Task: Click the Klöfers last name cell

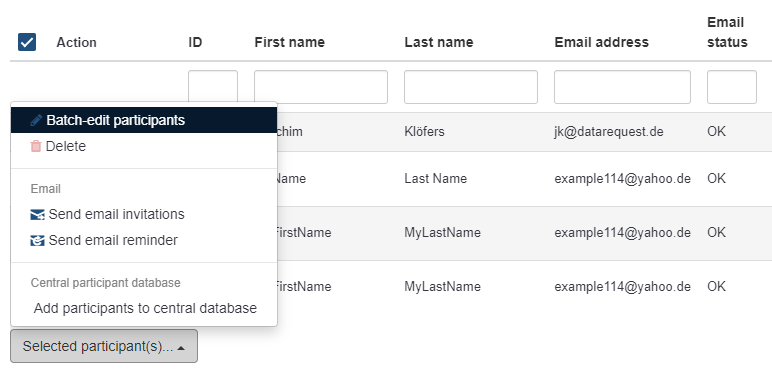Action: [424, 132]
